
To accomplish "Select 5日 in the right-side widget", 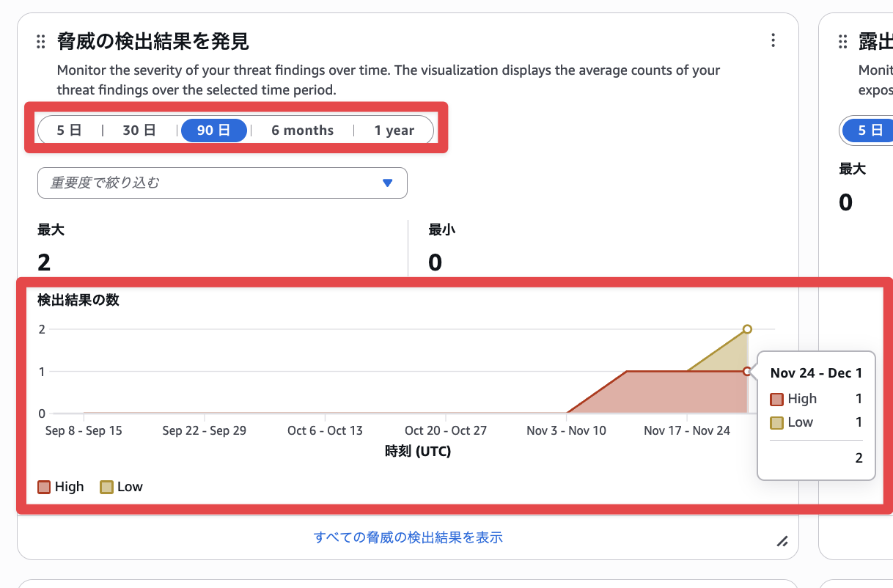I will (x=870, y=131).
